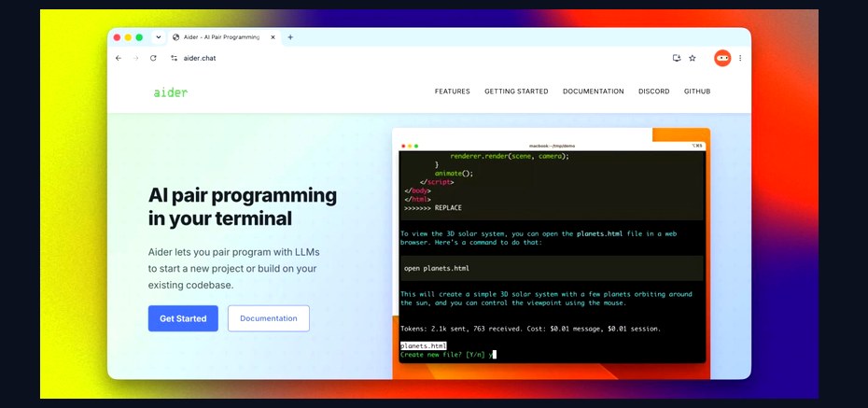This screenshot has height=408, width=868.
Task: Click the terminal demo video thumbnail
Action: tap(552, 254)
